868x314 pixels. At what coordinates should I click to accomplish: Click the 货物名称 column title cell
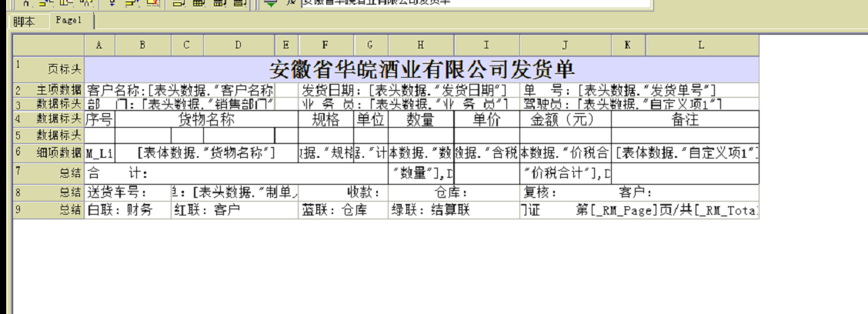pyautogui.click(x=206, y=119)
